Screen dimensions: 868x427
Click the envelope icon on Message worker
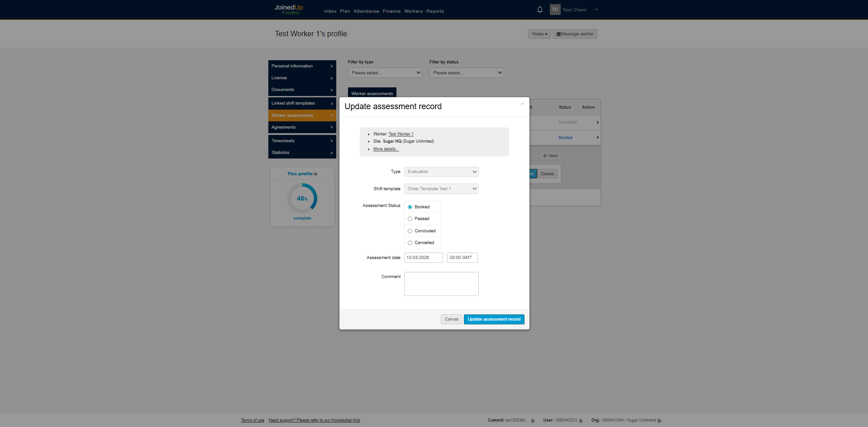[558, 34]
